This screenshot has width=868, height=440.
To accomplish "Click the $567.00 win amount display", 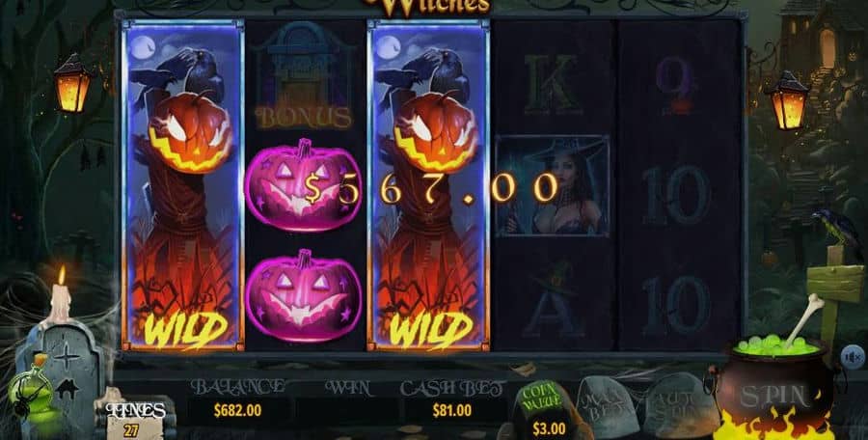I will (x=431, y=188).
